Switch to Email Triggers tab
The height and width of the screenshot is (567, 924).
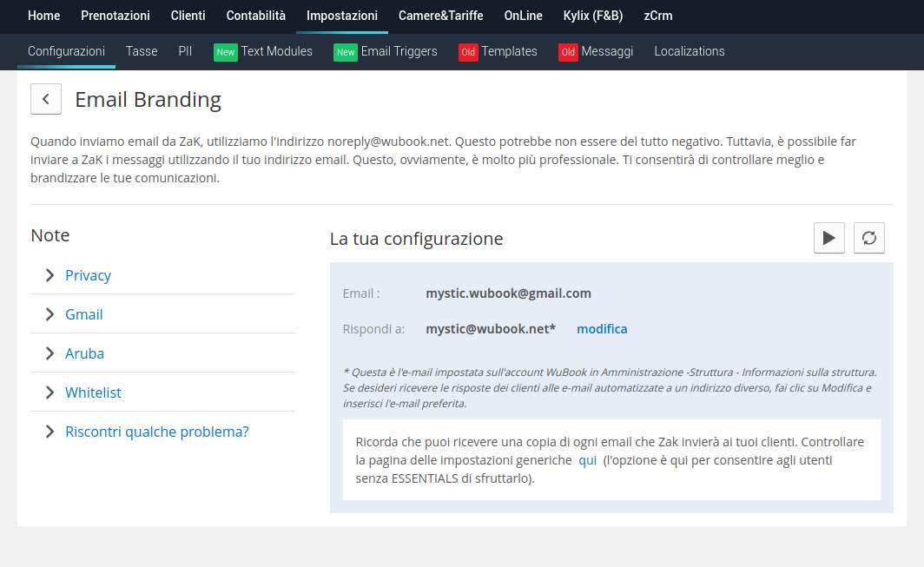386,51
